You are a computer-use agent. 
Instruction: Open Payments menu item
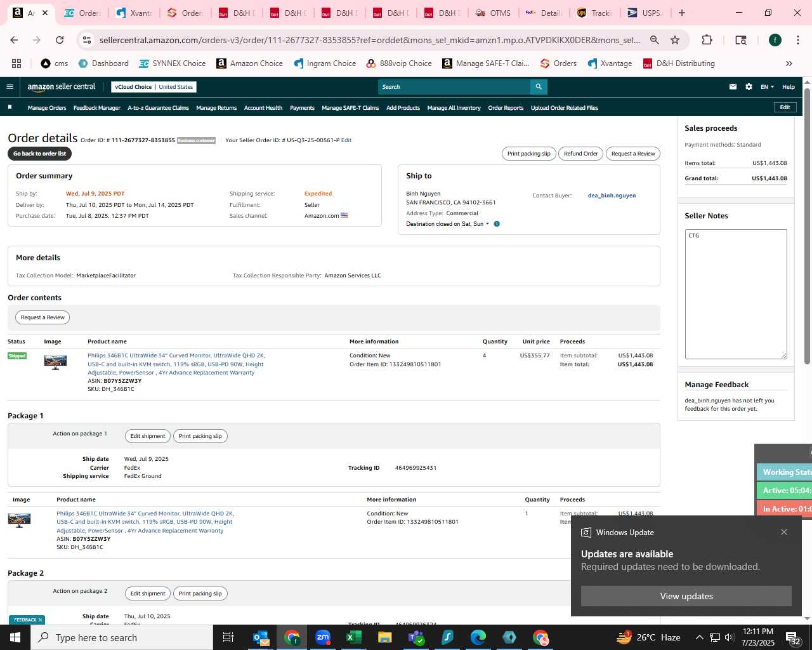coord(302,108)
